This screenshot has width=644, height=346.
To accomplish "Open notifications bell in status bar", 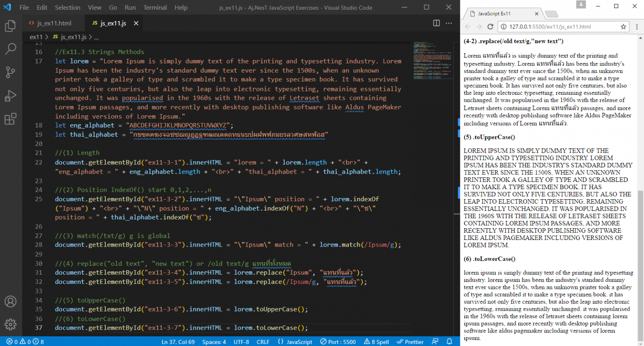I will [449, 342].
